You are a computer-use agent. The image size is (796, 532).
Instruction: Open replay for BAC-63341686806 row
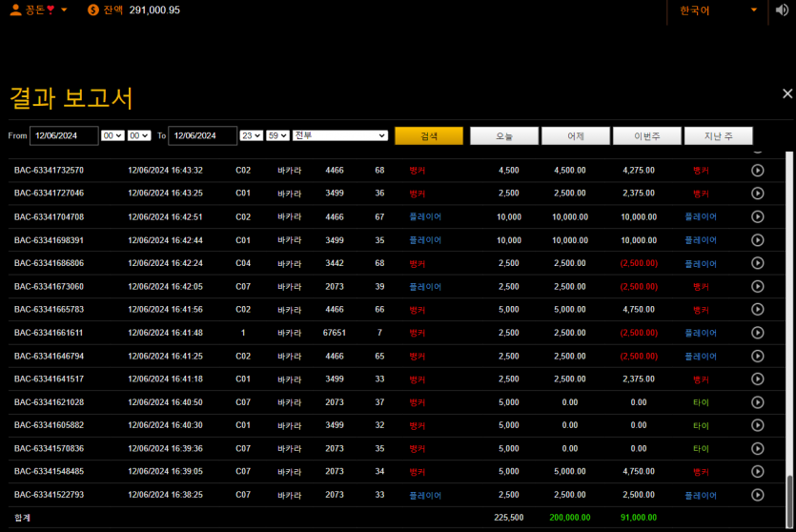click(758, 263)
